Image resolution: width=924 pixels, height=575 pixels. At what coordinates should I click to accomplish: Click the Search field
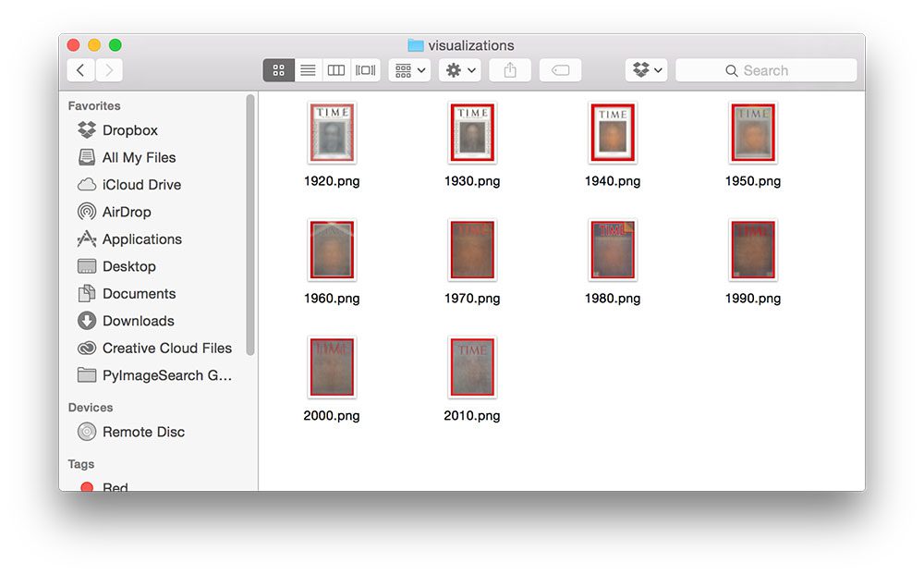(766, 70)
